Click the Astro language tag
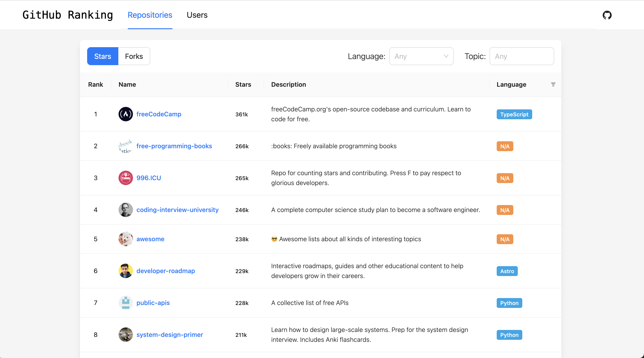Screen dimensions: 644x358 click(507, 271)
